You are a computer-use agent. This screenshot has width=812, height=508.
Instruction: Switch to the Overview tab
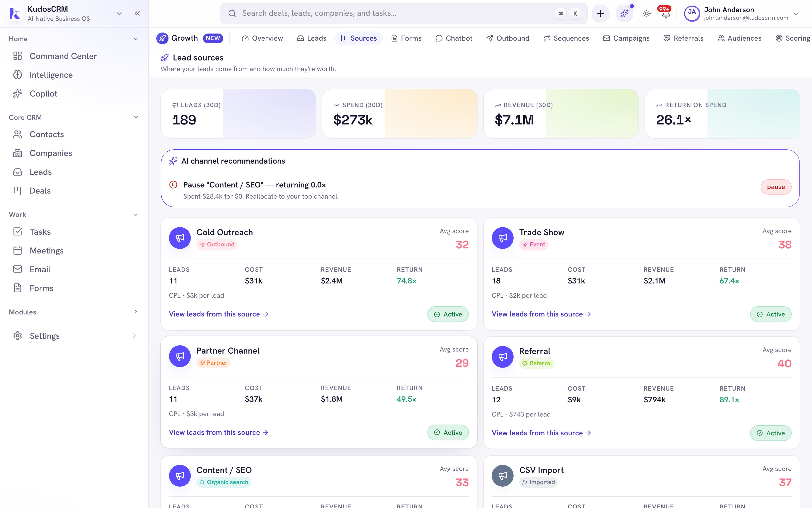(x=262, y=38)
